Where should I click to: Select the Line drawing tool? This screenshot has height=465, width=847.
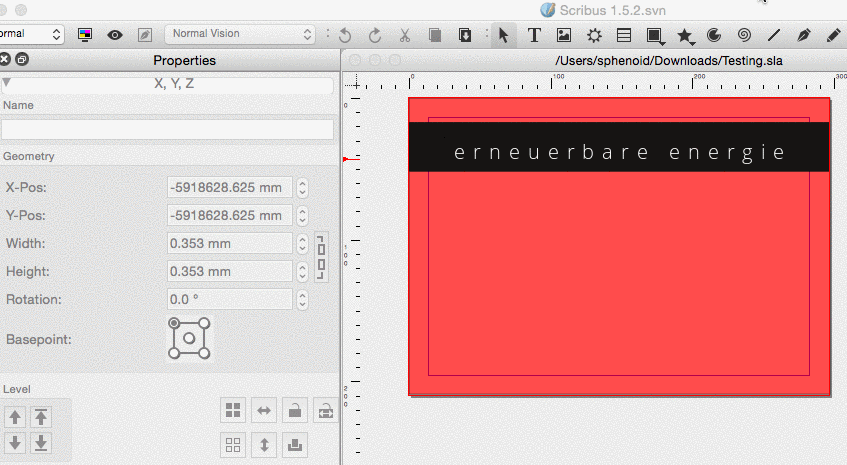[x=774, y=35]
